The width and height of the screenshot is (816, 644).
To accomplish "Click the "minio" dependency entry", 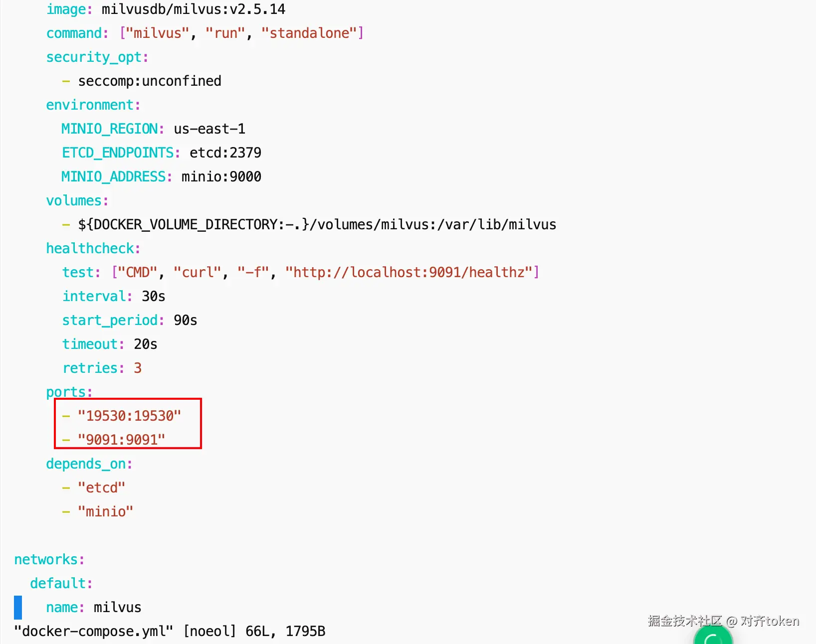I will tap(106, 511).
